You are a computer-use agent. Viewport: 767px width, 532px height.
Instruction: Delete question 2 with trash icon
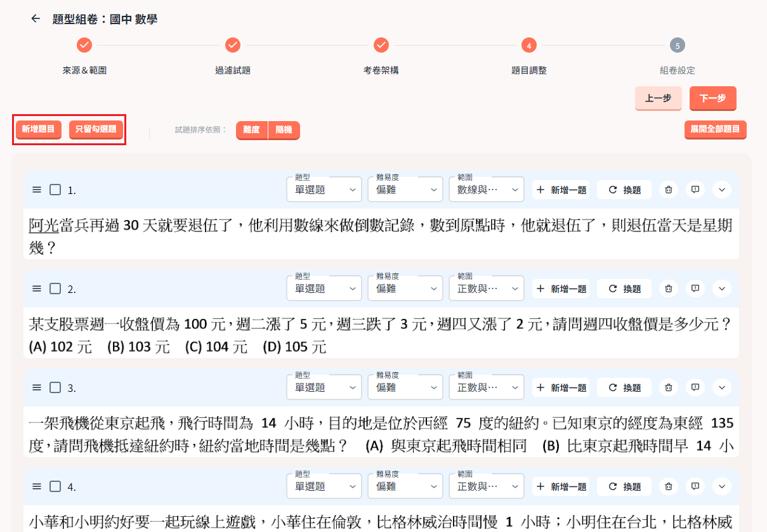pyautogui.click(x=668, y=289)
